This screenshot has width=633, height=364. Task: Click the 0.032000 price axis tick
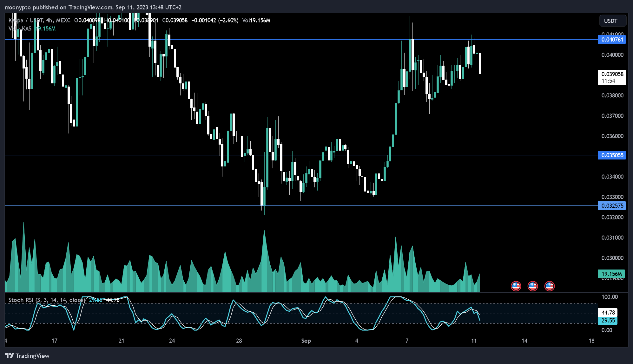(x=612, y=217)
